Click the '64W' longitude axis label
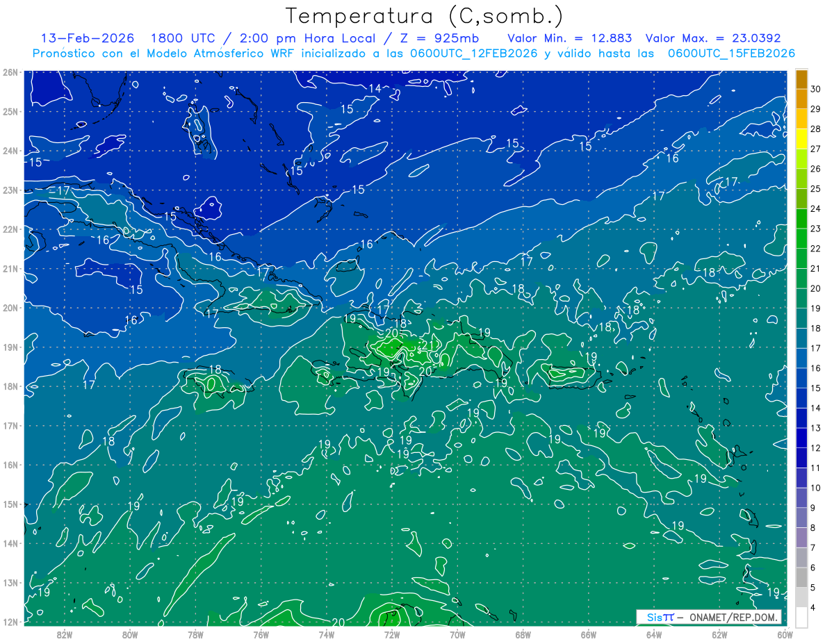 pos(654,634)
